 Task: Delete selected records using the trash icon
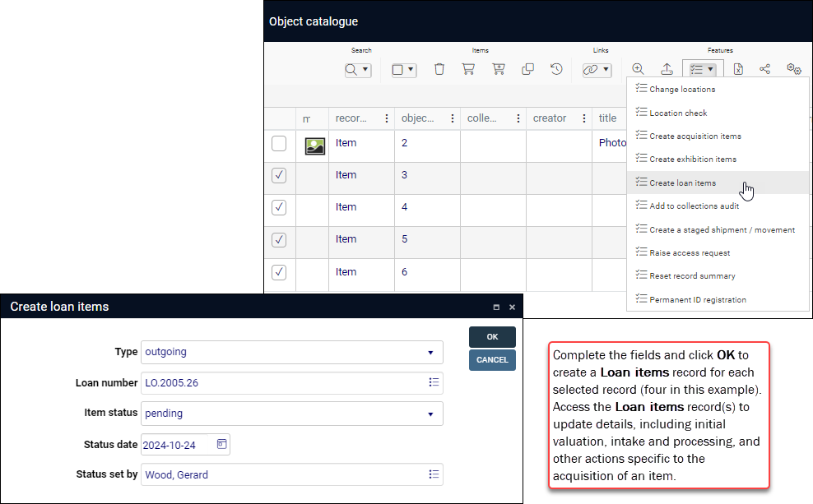tap(439, 69)
